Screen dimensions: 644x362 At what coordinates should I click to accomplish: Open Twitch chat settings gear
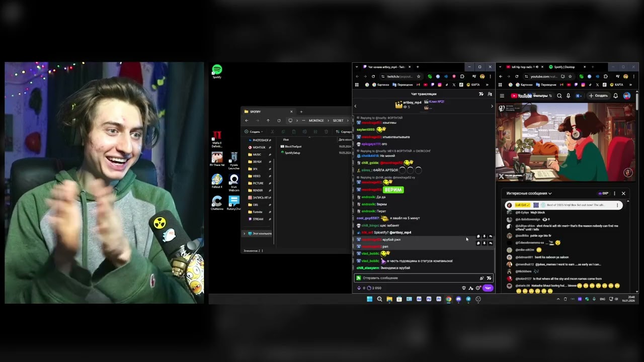pos(478,288)
